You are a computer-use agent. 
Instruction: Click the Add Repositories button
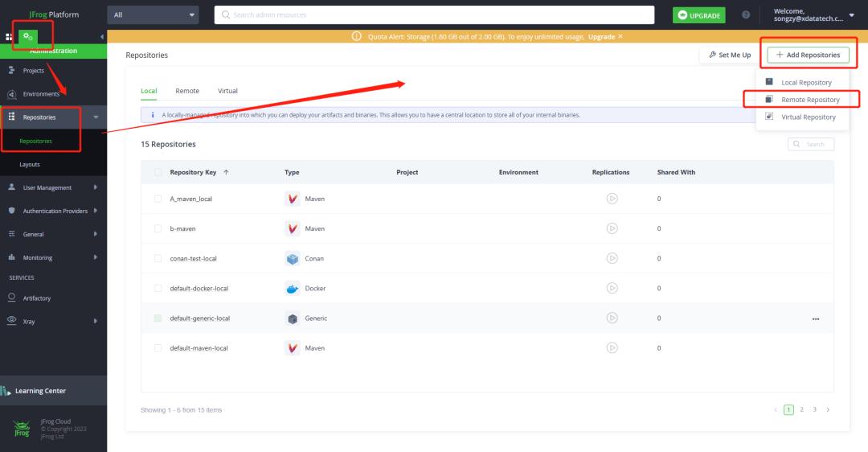808,55
